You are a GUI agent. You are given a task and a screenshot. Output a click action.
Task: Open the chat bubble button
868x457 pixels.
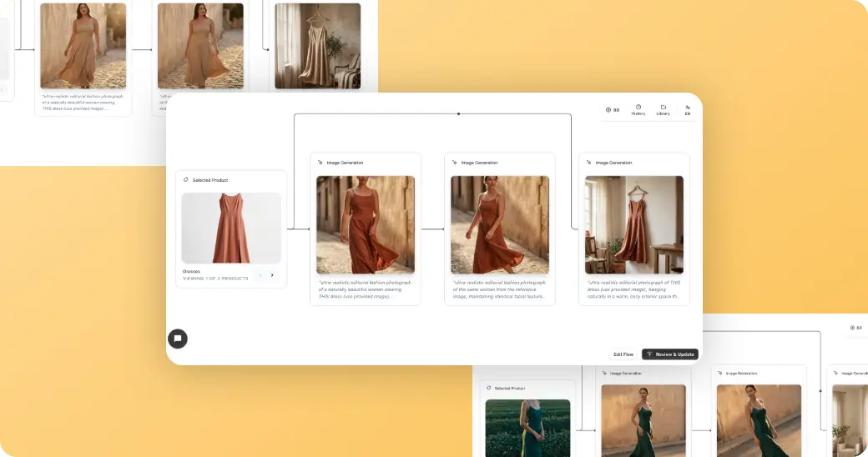click(x=178, y=339)
